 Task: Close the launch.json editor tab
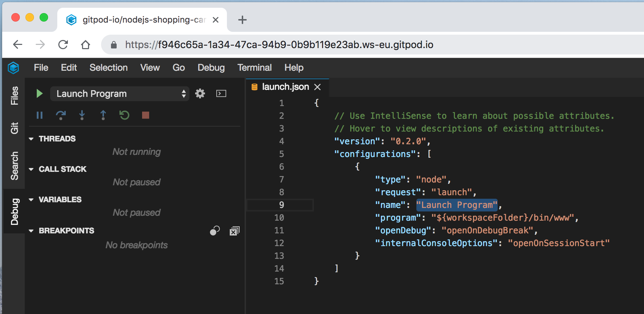pos(317,87)
